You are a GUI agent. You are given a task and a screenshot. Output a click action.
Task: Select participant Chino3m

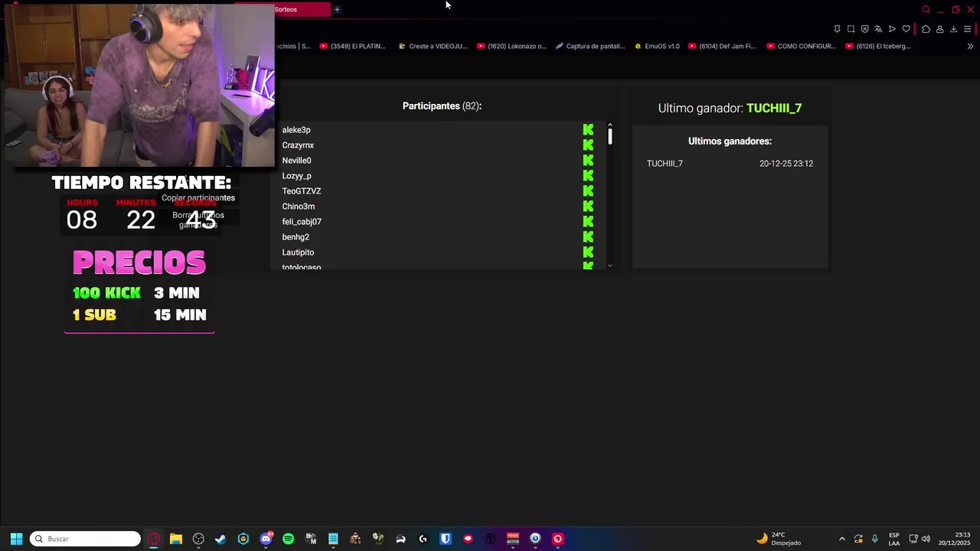click(299, 207)
